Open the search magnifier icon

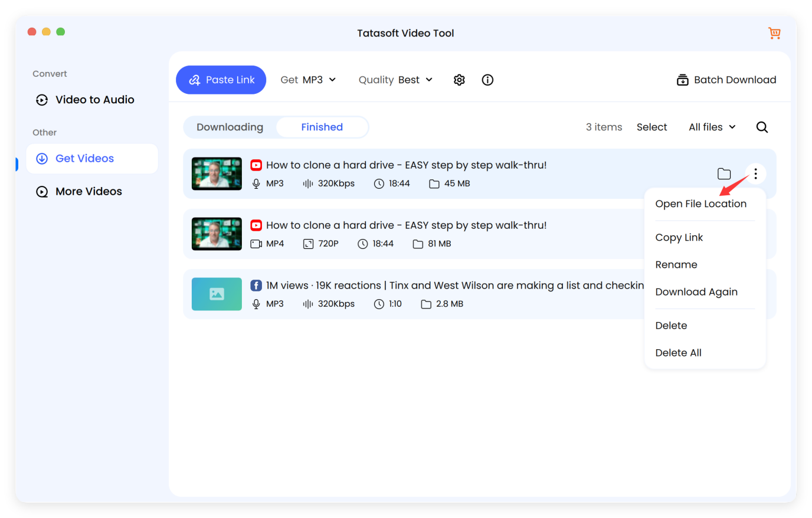pos(762,127)
